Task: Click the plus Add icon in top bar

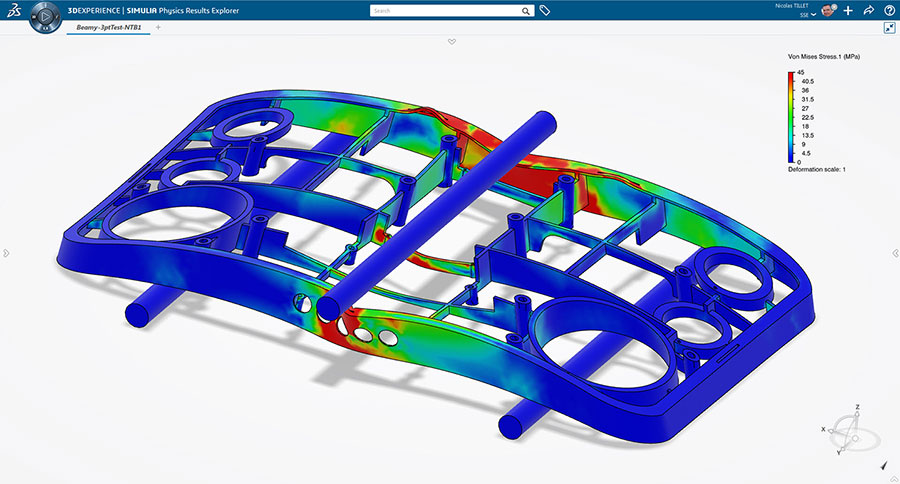Action: pos(848,10)
